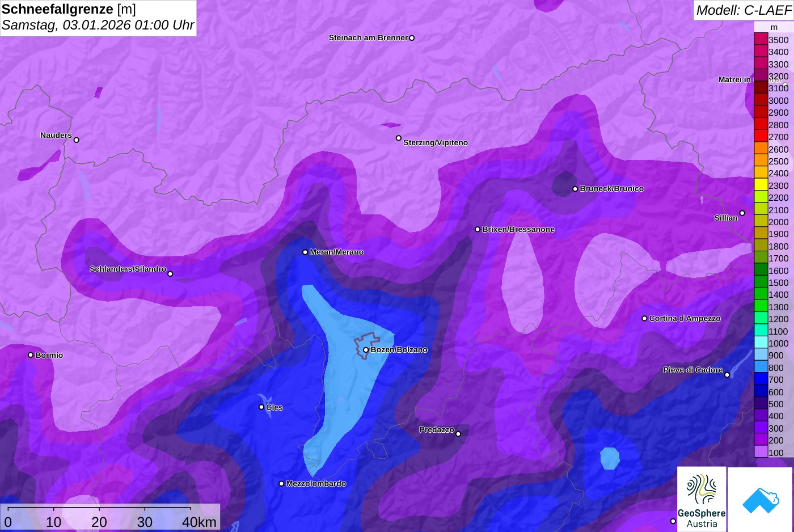Click the Cles marker dot

click(x=261, y=407)
